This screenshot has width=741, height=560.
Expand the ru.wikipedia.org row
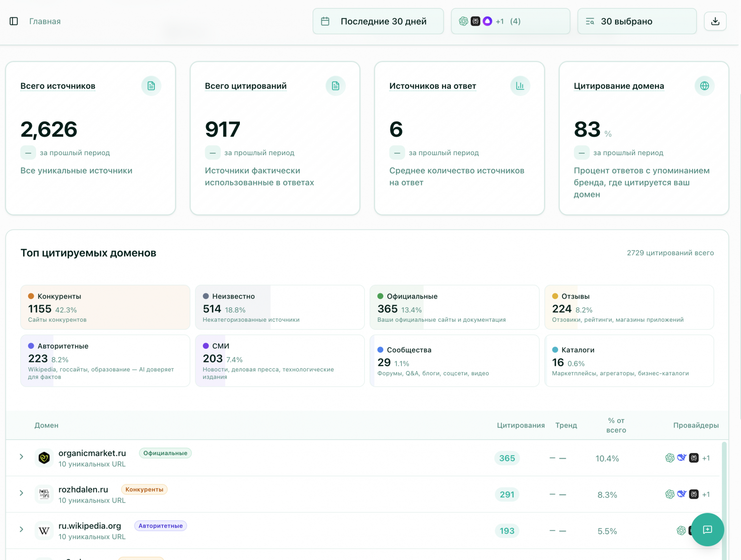click(21, 529)
